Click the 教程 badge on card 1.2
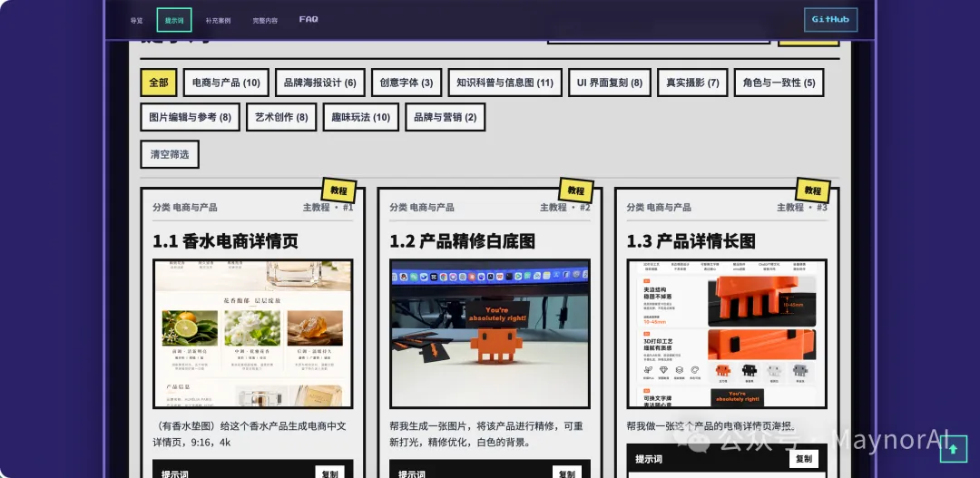Viewport: 980px width, 478px height. click(575, 190)
